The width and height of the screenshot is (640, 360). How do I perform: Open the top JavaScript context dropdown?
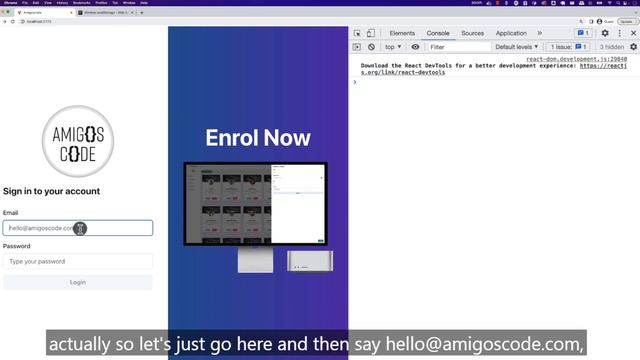click(393, 47)
